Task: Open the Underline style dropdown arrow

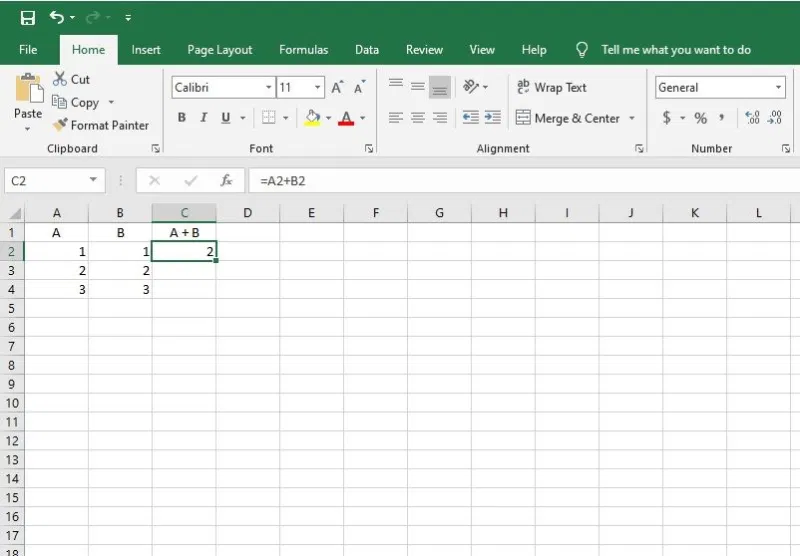Action: click(243, 118)
